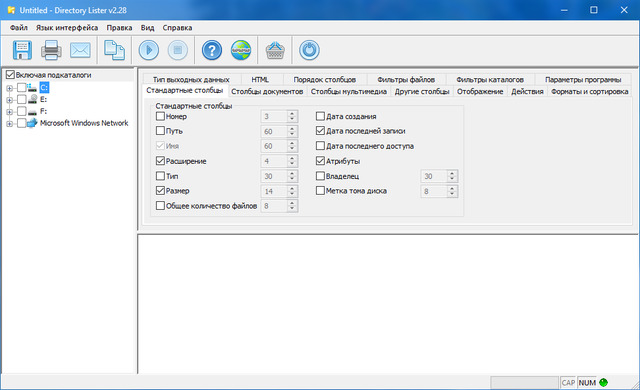This screenshot has height=390, width=640.
Task: Expand the E: drive tree node
Action: 9,100
